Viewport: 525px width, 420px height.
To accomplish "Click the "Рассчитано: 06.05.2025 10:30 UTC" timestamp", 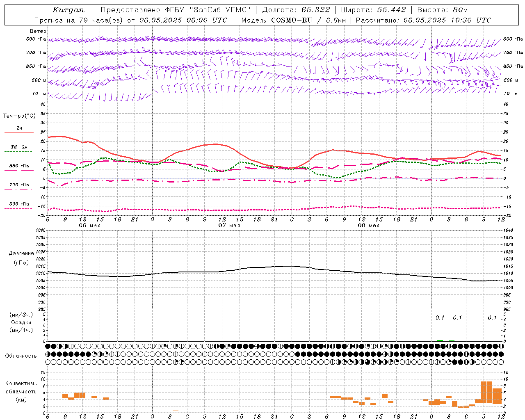I will click(x=423, y=20).
